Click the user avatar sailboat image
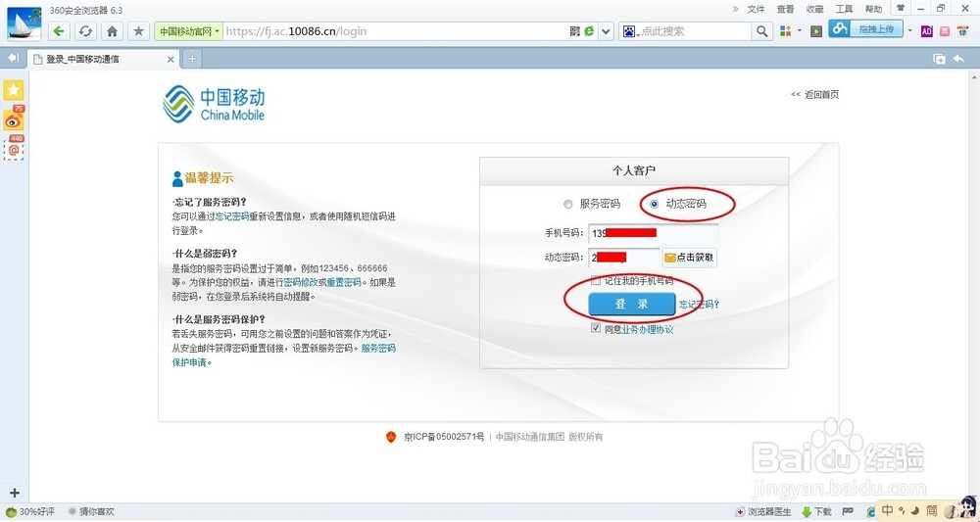Screen dimensions: 980x522 (24, 24)
